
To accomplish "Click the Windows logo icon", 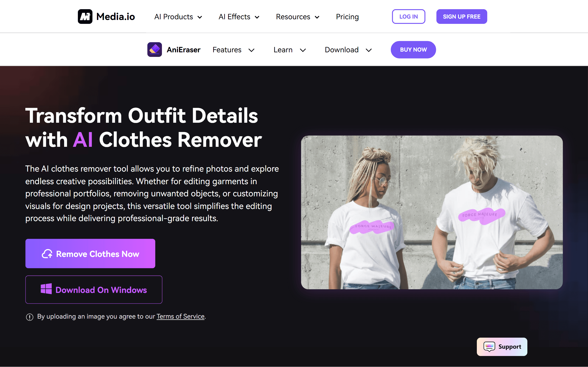I will [46, 289].
